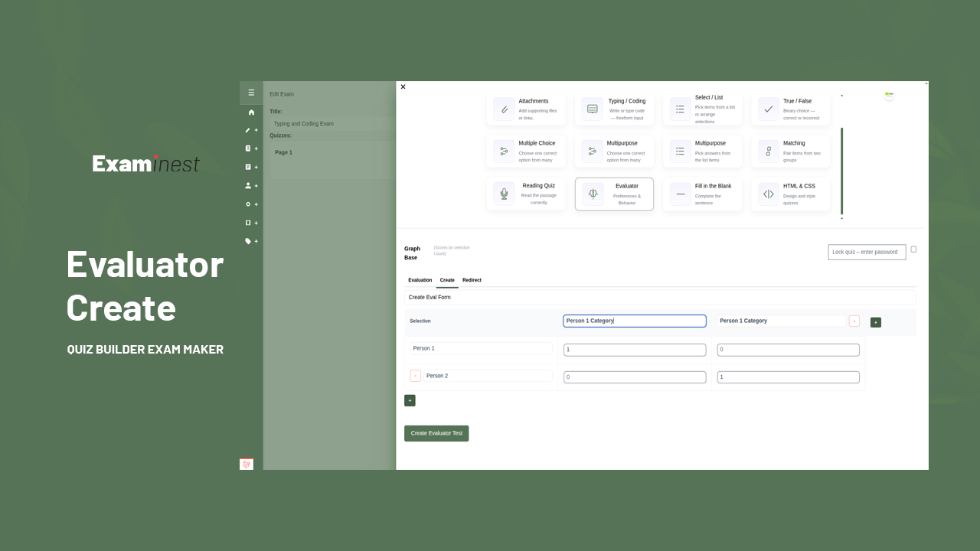Image resolution: width=980 pixels, height=551 pixels.
Task: Click the Create Evaluator Test button
Action: [x=436, y=433]
